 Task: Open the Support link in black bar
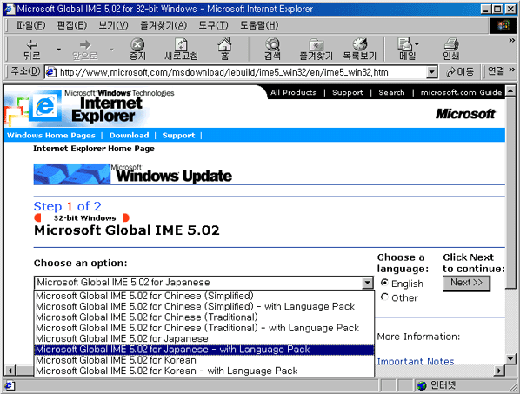tap(348, 93)
